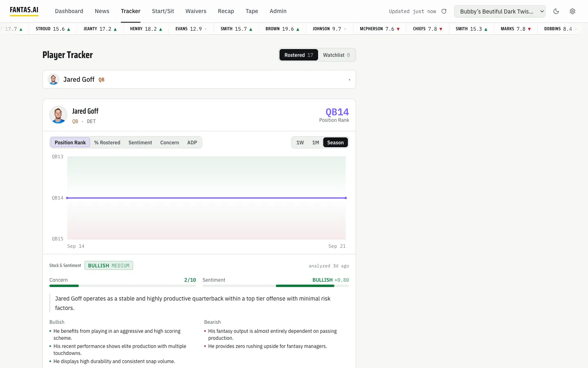Open the league selector dropdown

(500, 11)
